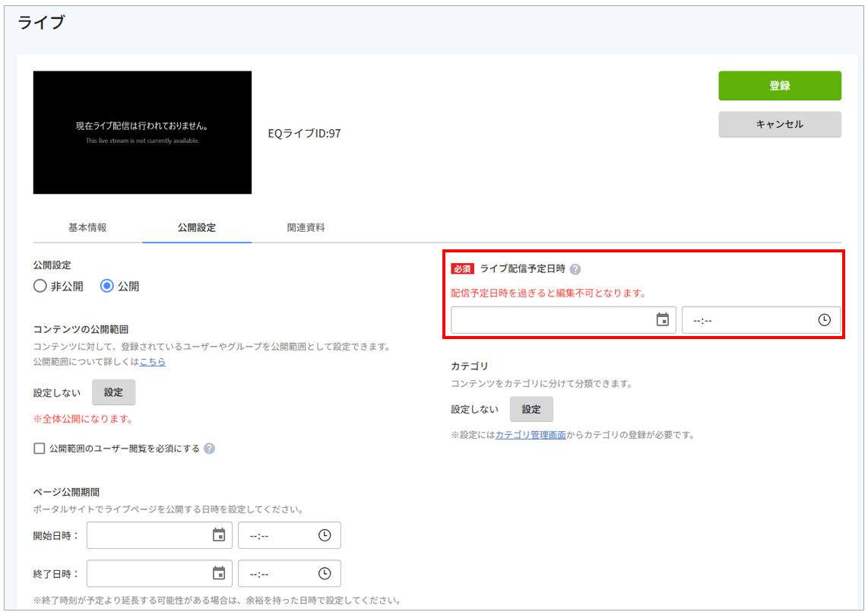This screenshot has height=612, width=868.
Task: Open the 関連資料 tab
Action: [x=306, y=227]
